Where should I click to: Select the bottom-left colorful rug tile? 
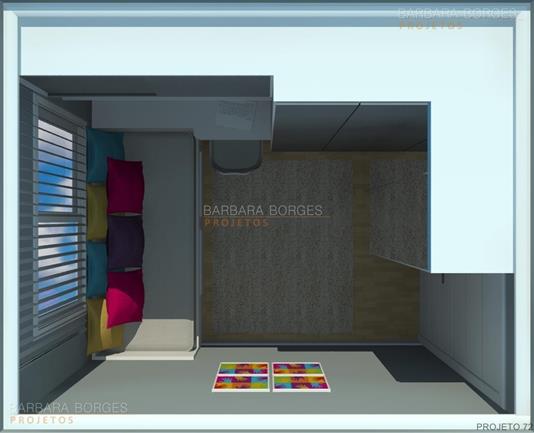241,383
